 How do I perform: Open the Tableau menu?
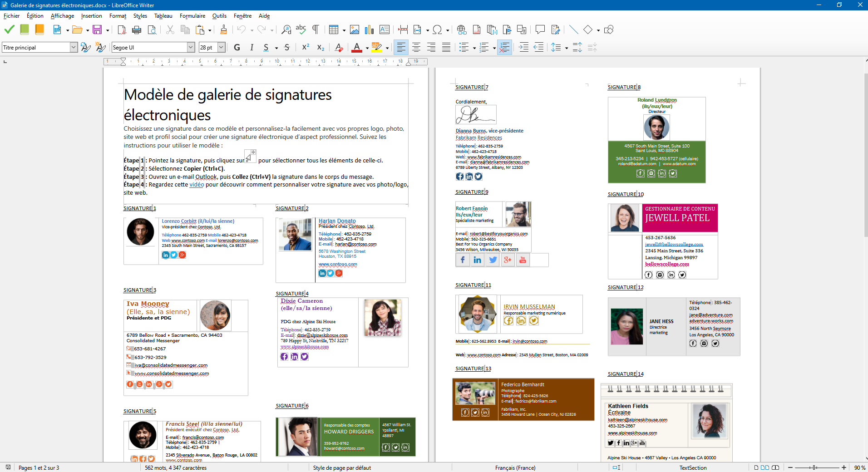tap(163, 16)
